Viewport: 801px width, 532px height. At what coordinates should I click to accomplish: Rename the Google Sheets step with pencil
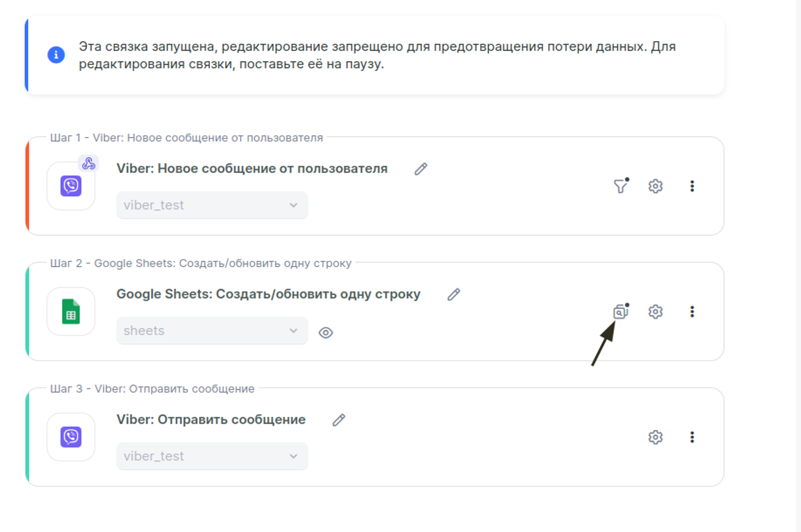click(x=454, y=295)
